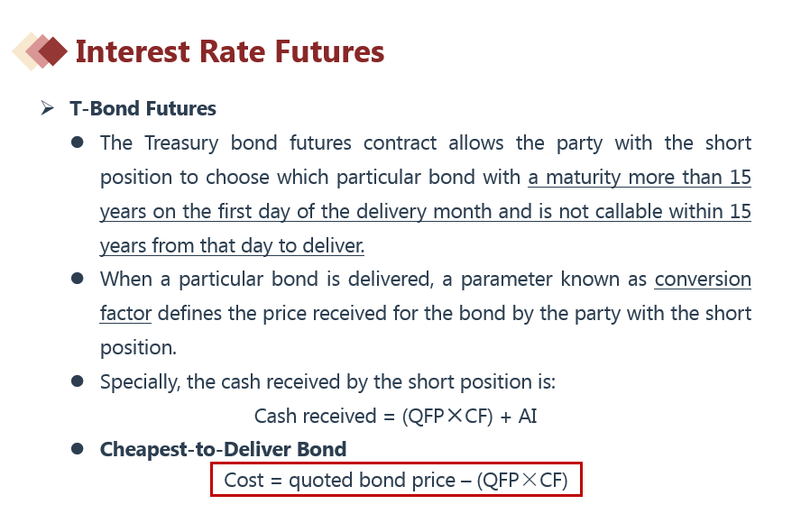Click underlined "a maturity more than 15" text
The image size is (792, 532).
pos(640,178)
